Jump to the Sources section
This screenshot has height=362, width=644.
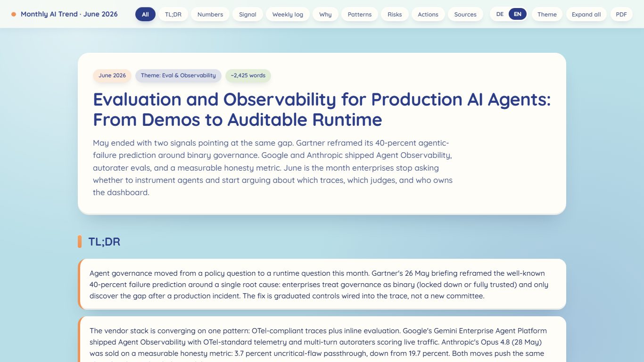(465, 14)
